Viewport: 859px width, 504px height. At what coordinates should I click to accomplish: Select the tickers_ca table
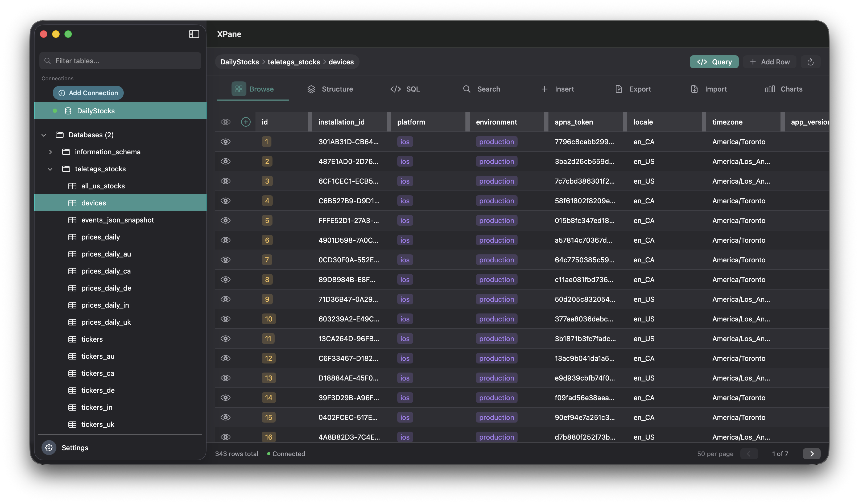[120, 373]
